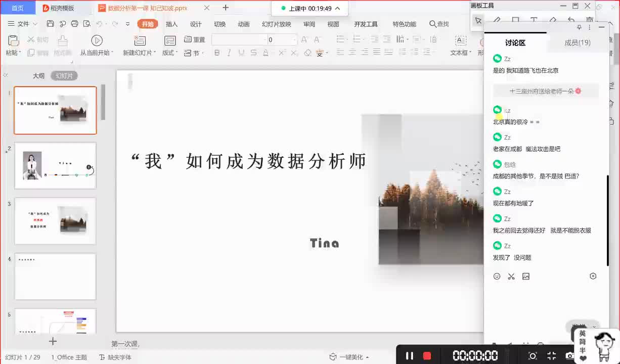Click 缺失字体 missing fonts status
Screen dimensions: 620x364
click(x=115, y=357)
